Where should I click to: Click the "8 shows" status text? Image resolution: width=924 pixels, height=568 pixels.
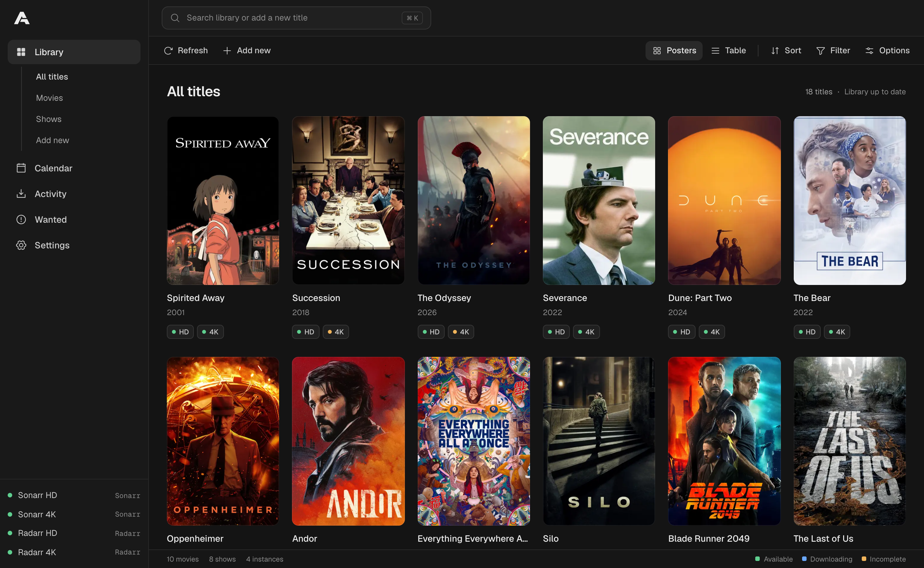click(x=222, y=559)
